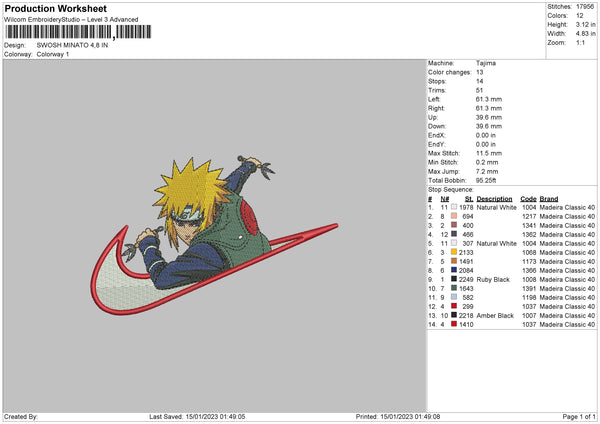This screenshot has height=424, width=600.
Task: Select thread code 1007 in stop 13
Action: [529, 315]
